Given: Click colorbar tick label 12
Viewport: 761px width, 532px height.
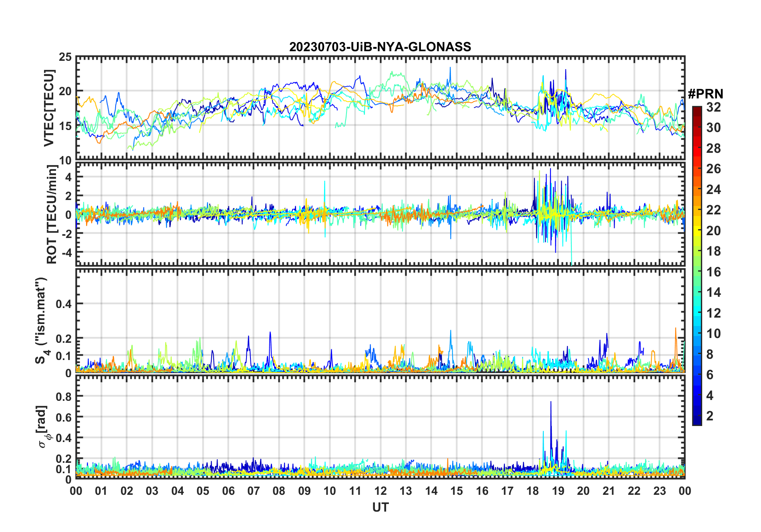Looking at the screenshot, I should pos(713,313).
